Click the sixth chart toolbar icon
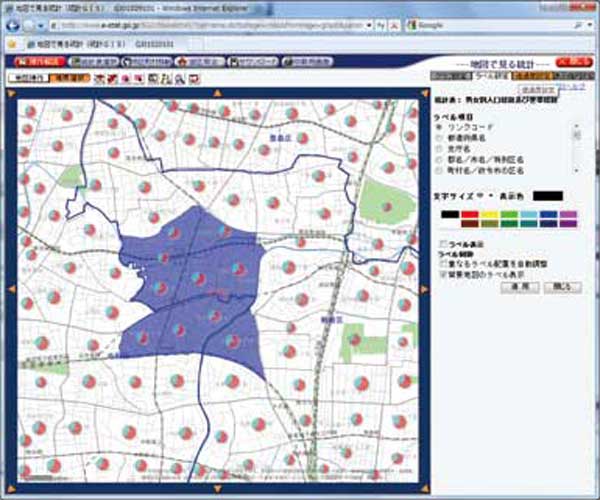This screenshot has height=500, width=600. pos(166,79)
